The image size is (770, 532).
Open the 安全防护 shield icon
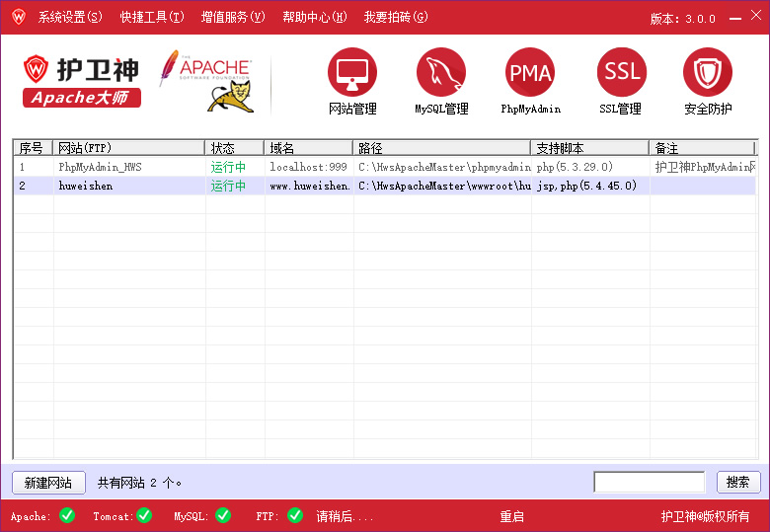[x=708, y=72]
